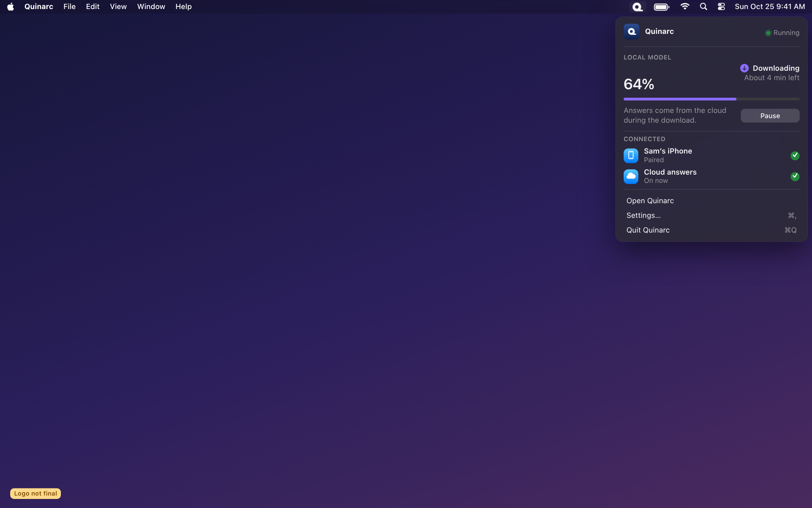This screenshot has height=508, width=812.
Task: Choose Open Quinarc in the popover
Action: click(x=711, y=201)
